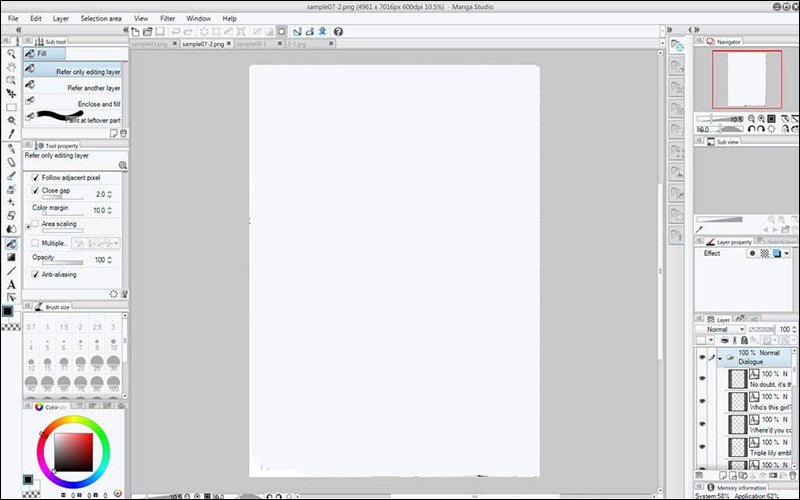The image size is (800, 500).
Task: Click the Undo toolbar arrow
Action: [x=176, y=32]
